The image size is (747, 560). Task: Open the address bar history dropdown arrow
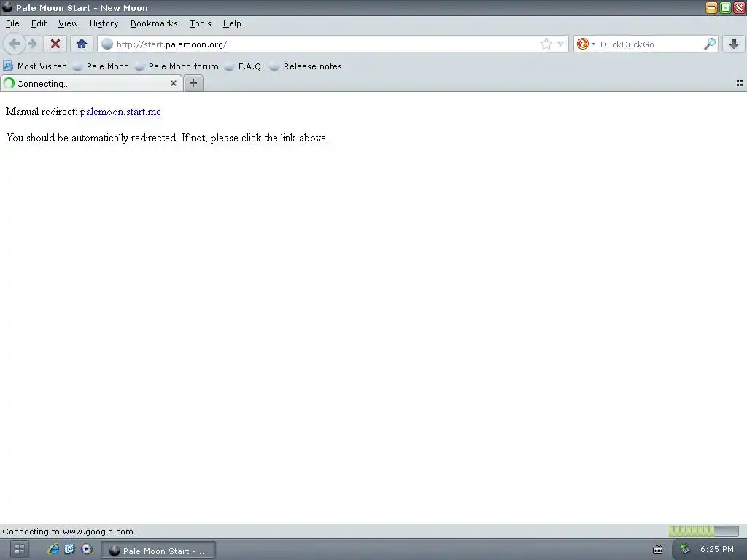[x=561, y=44]
